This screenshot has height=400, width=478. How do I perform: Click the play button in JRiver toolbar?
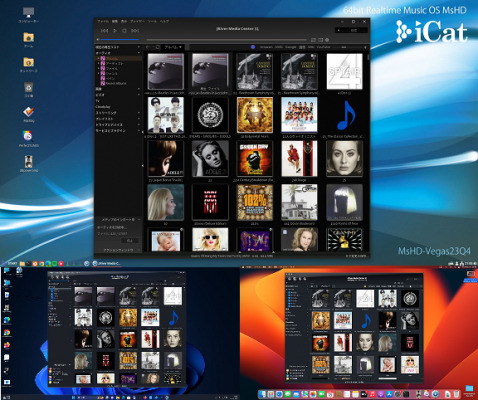click(115, 31)
